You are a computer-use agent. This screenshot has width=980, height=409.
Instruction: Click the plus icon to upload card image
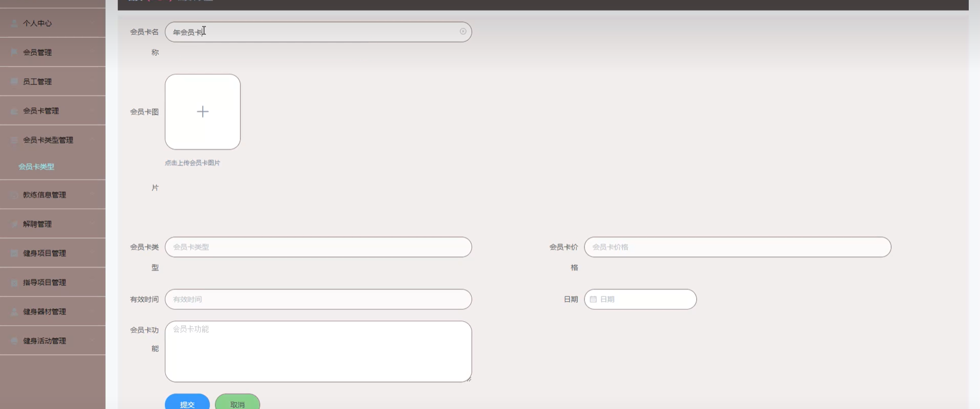pyautogui.click(x=203, y=112)
